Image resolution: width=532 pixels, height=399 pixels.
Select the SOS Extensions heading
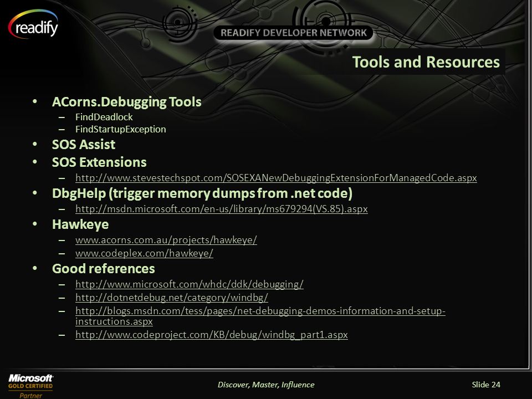99,162
